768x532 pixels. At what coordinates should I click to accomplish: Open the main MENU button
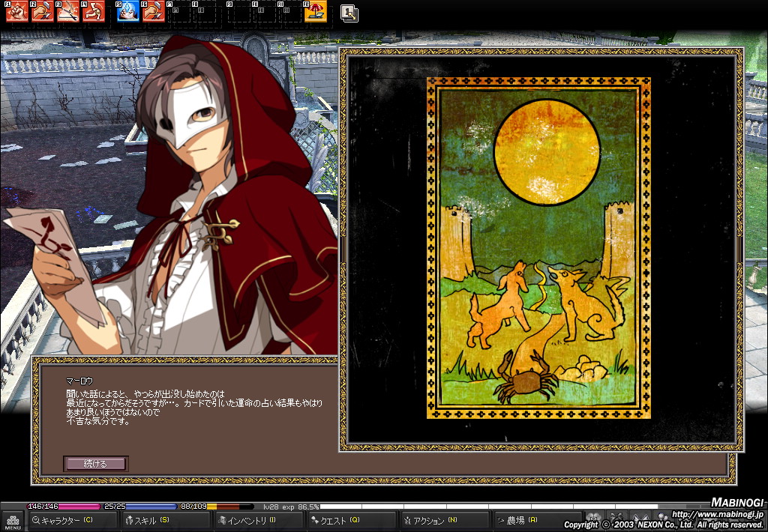coord(13,522)
